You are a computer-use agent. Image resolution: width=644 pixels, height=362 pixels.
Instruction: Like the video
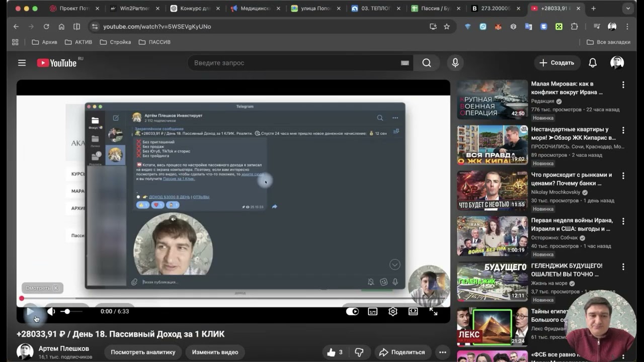pyautogui.click(x=335, y=352)
